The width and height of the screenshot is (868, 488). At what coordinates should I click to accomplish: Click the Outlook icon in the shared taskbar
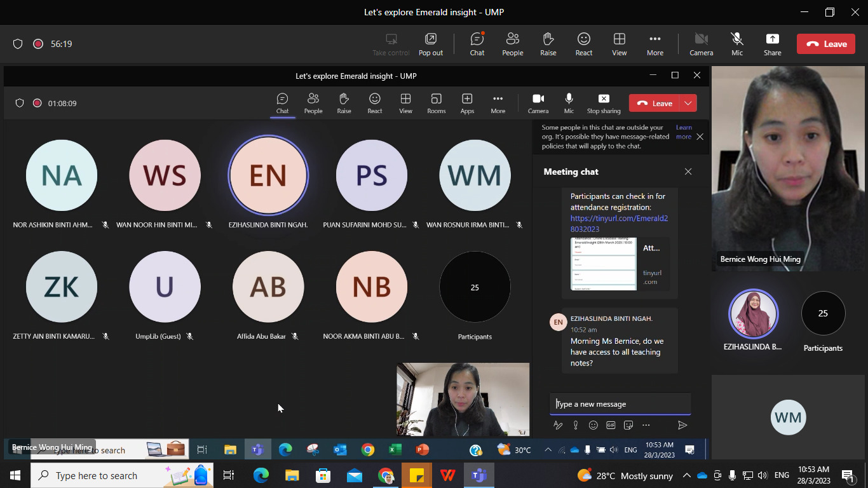click(x=340, y=450)
